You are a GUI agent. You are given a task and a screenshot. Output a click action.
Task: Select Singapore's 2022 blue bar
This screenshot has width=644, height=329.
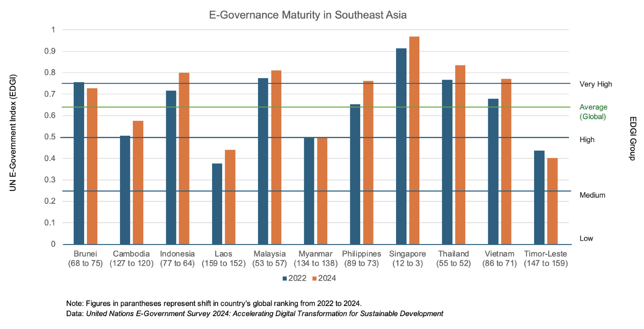click(x=401, y=146)
